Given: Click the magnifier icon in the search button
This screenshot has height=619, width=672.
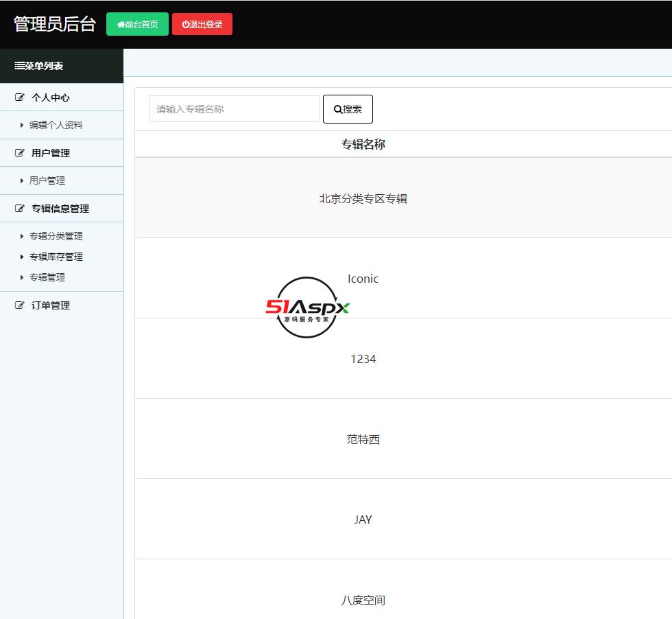Looking at the screenshot, I should 337,109.
